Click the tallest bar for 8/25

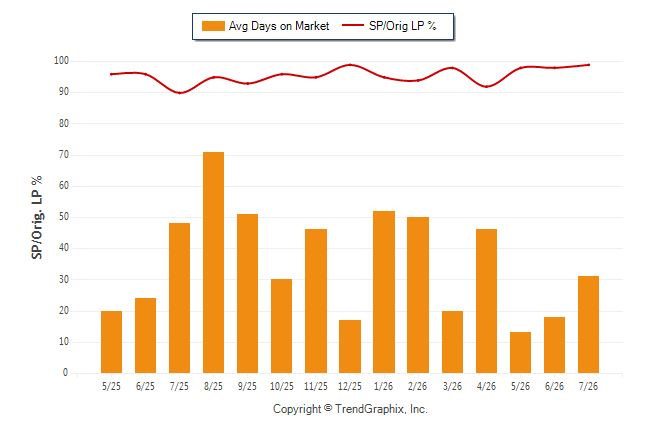click(x=213, y=263)
